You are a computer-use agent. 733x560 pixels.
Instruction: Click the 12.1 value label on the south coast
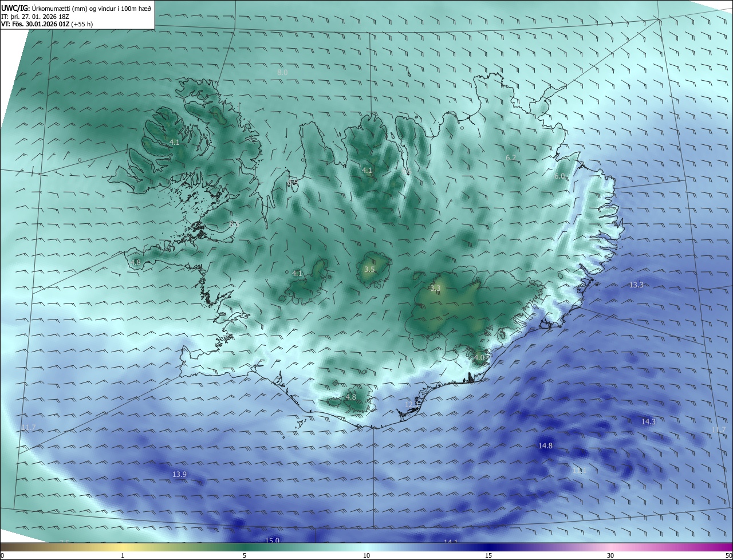click(412, 404)
